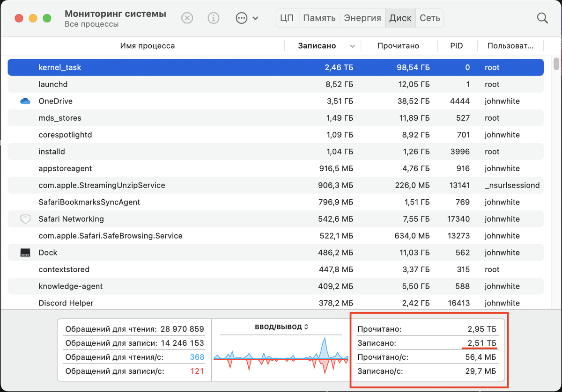The height and width of the screenshot is (392, 562).
Task: Click the _nsurlsessiond user cell
Action: (x=512, y=185)
